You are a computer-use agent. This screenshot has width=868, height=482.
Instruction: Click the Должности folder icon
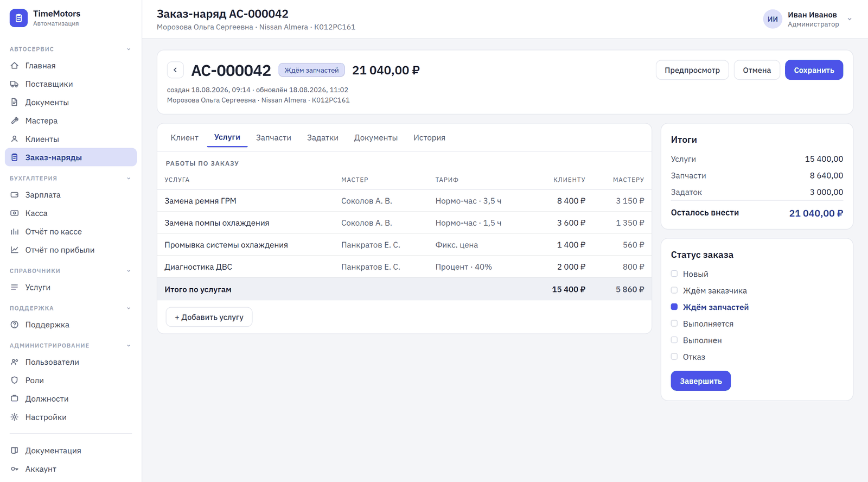tap(15, 399)
